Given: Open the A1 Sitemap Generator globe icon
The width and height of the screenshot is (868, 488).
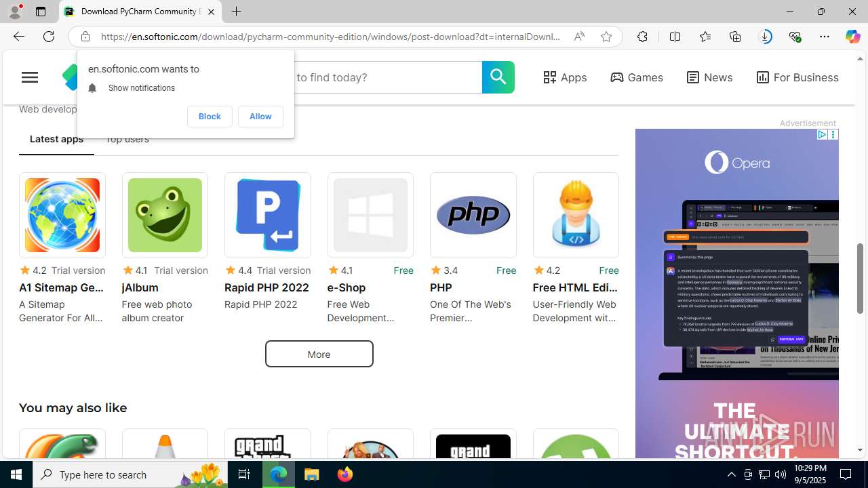Looking at the screenshot, I should point(62,215).
